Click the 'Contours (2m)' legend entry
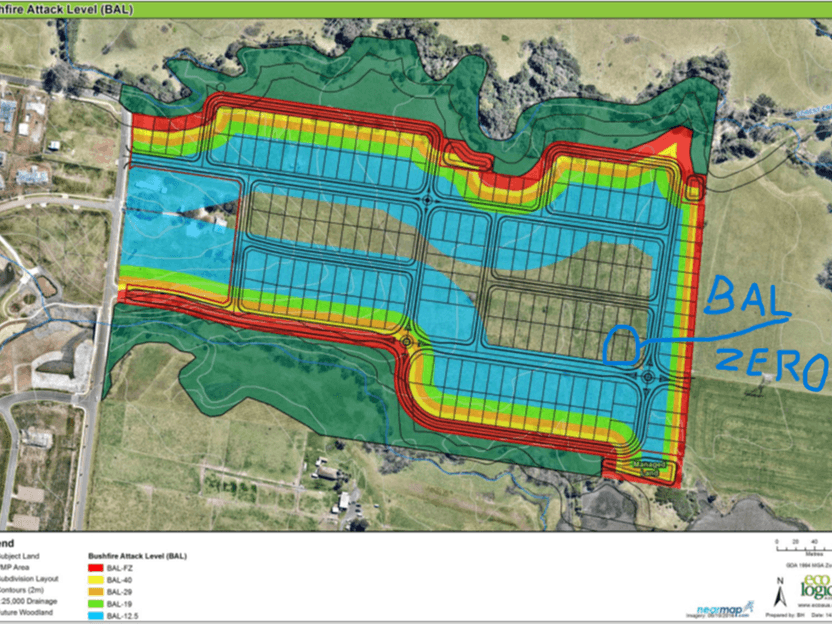The height and width of the screenshot is (624, 832). (x=22, y=590)
